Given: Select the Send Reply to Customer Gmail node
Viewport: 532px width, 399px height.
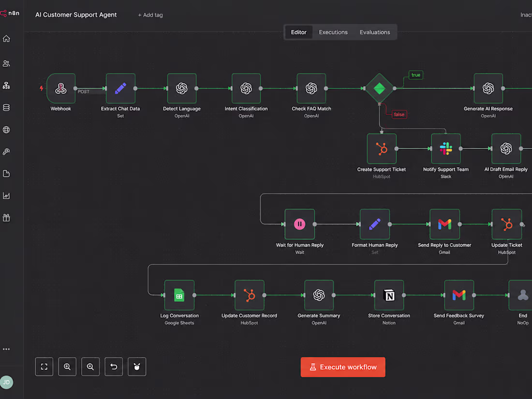Looking at the screenshot, I should [x=445, y=224].
